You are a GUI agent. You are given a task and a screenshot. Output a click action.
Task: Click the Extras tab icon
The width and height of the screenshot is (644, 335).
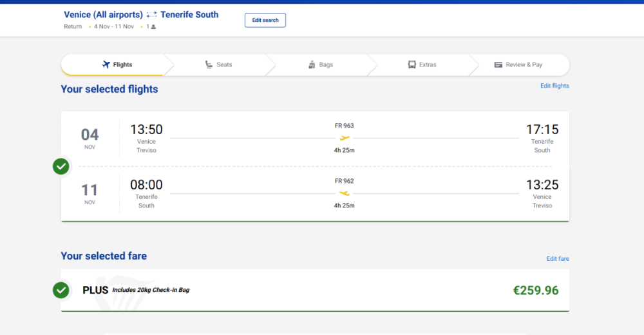coord(412,64)
